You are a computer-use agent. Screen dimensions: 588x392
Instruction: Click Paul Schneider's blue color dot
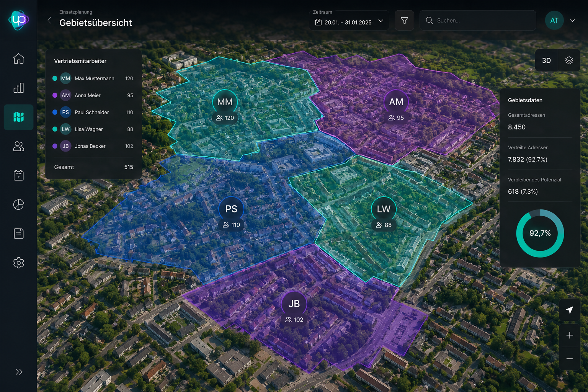pos(55,112)
